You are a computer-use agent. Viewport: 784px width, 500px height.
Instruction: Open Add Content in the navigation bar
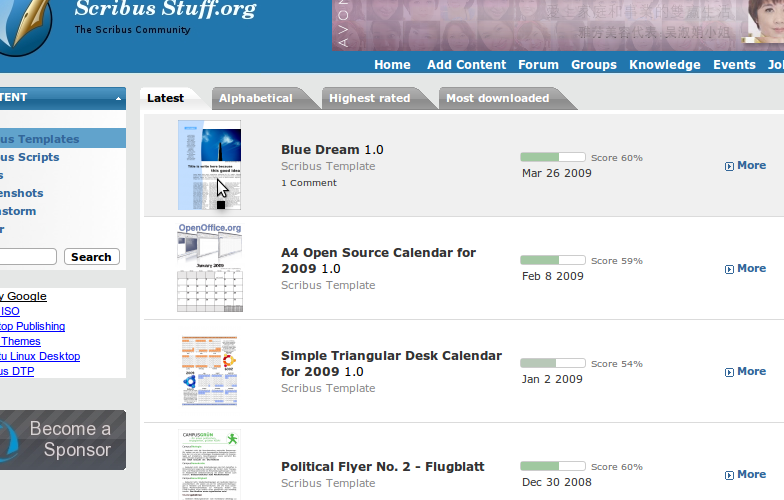click(x=466, y=65)
